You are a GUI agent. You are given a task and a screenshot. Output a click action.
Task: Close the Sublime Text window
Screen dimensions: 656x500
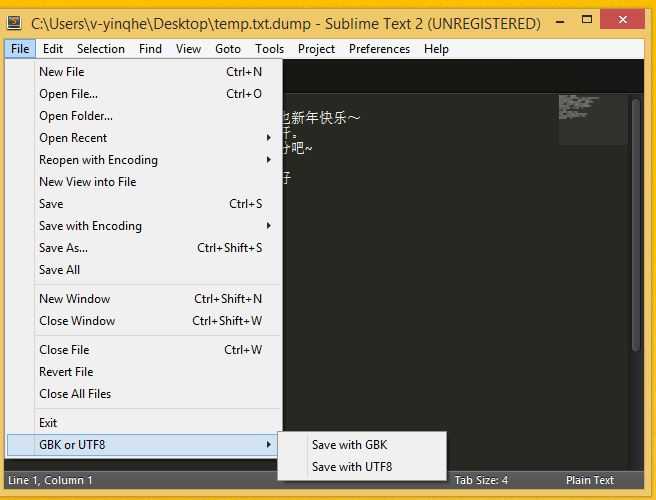point(622,19)
